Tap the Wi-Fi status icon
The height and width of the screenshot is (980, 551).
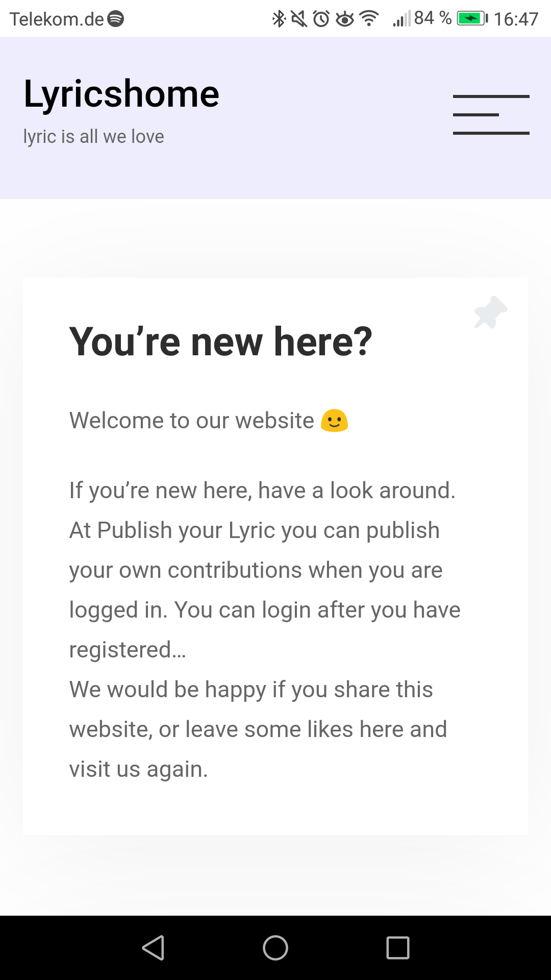[x=369, y=18]
